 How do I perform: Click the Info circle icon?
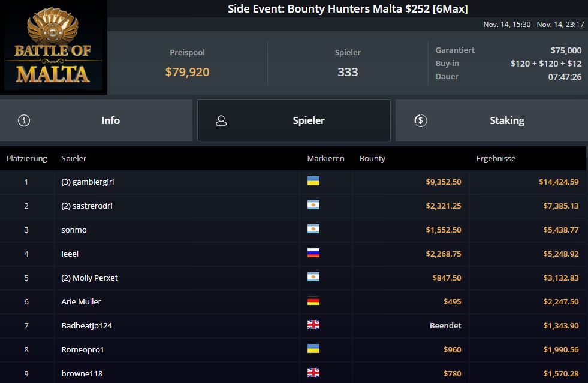coord(24,120)
